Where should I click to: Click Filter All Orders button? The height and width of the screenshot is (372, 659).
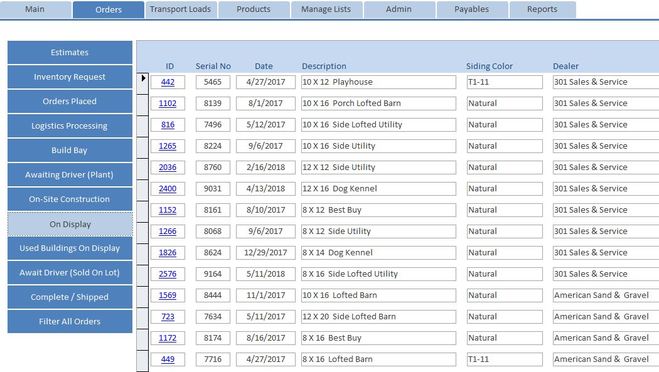click(70, 322)
